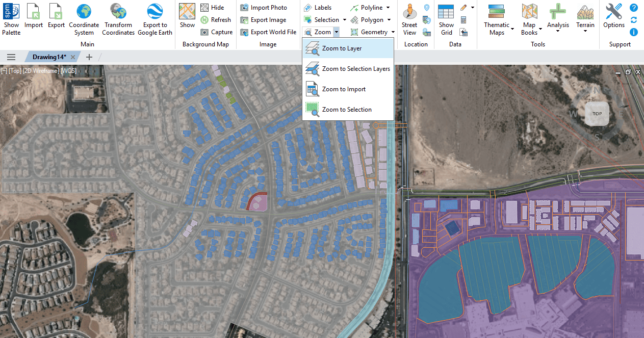Launch Street View
644x338 pixels.
pyautogui.click(x=409, y=19)
